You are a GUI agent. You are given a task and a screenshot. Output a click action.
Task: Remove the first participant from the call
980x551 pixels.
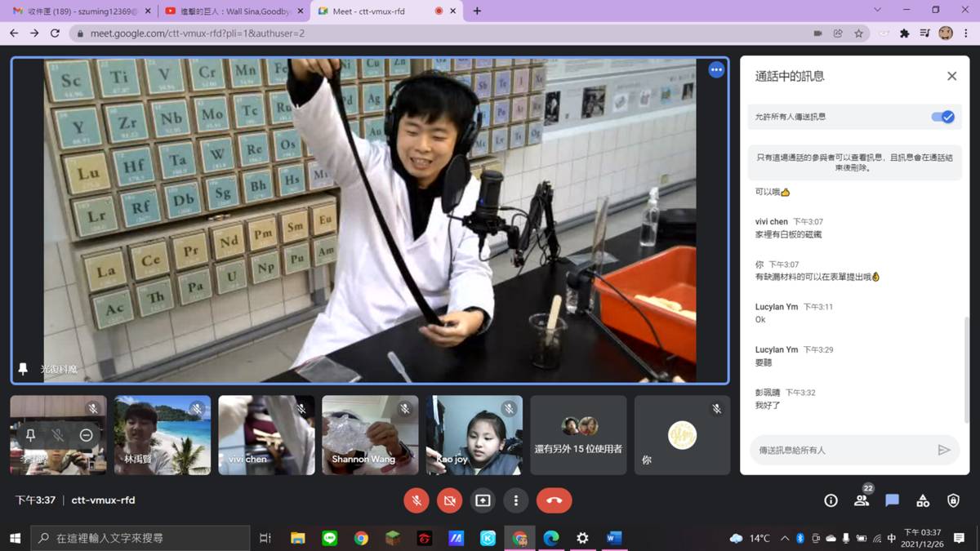click(x=86, y=435)
